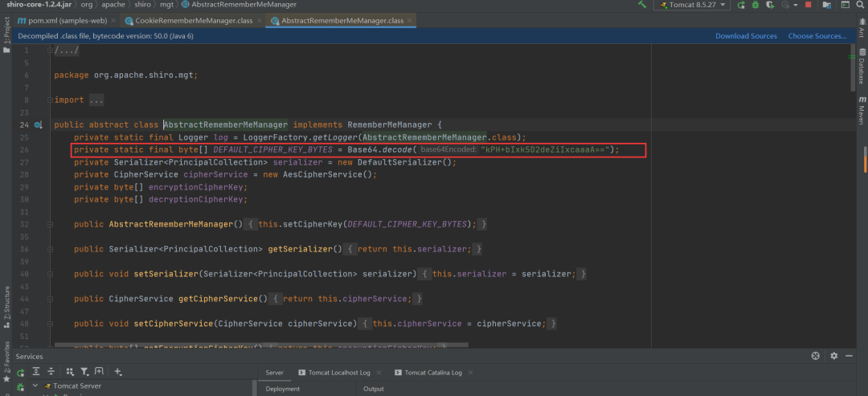Click the editor vertical scrollbar
The image size is (868, 396).
(x=853, y=69)
